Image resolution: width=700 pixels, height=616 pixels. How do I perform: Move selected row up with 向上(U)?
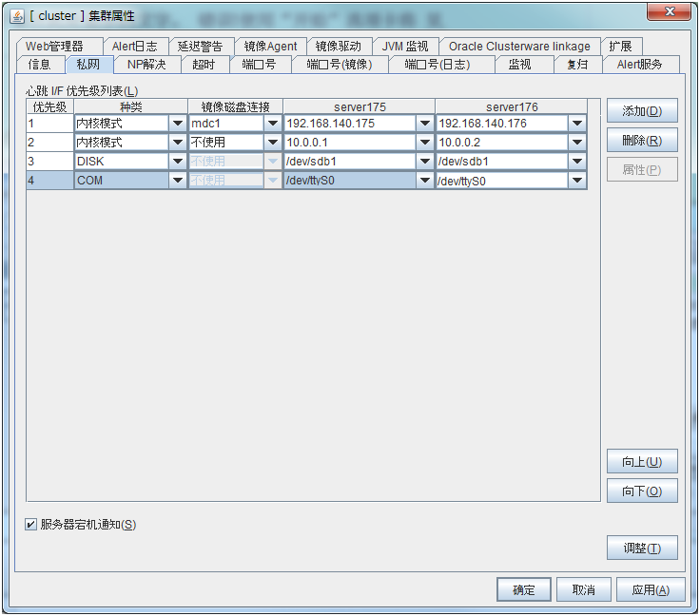click(x=642, y=462)
